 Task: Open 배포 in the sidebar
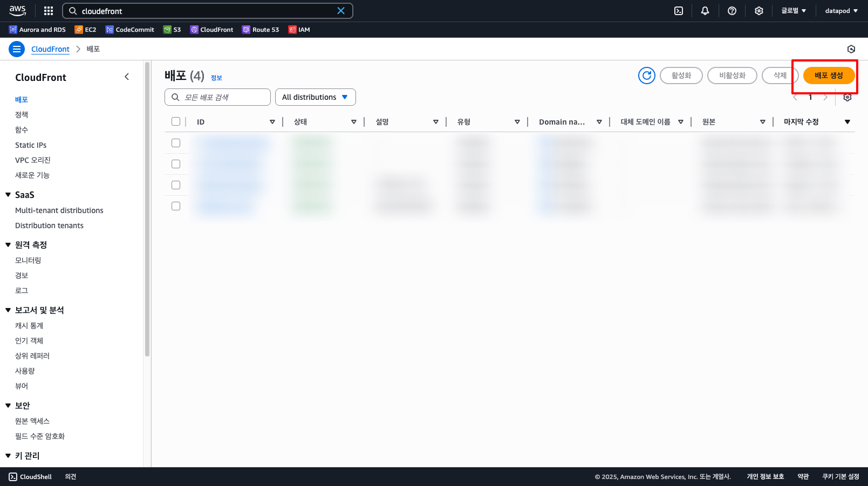(x=22, y=100)
